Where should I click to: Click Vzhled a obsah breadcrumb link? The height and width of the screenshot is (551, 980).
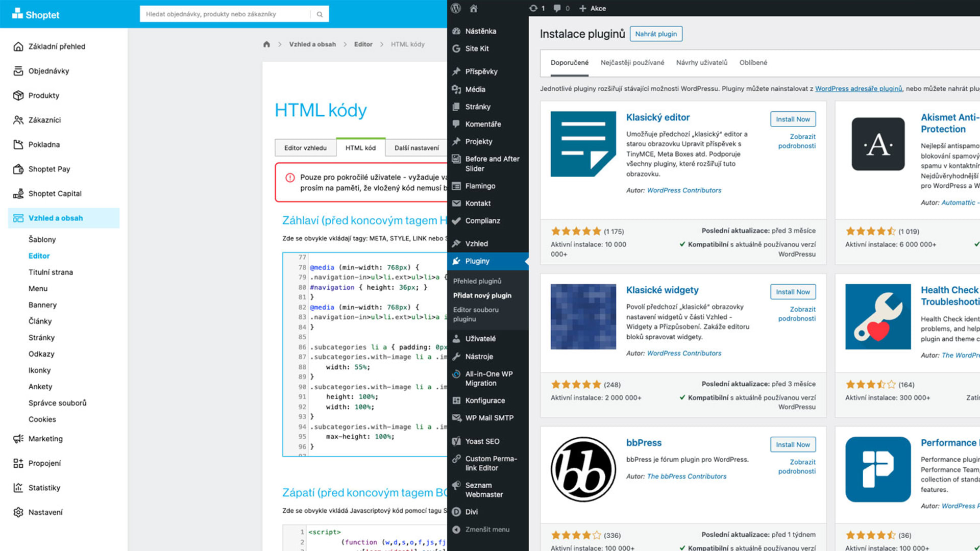(312, 44)
